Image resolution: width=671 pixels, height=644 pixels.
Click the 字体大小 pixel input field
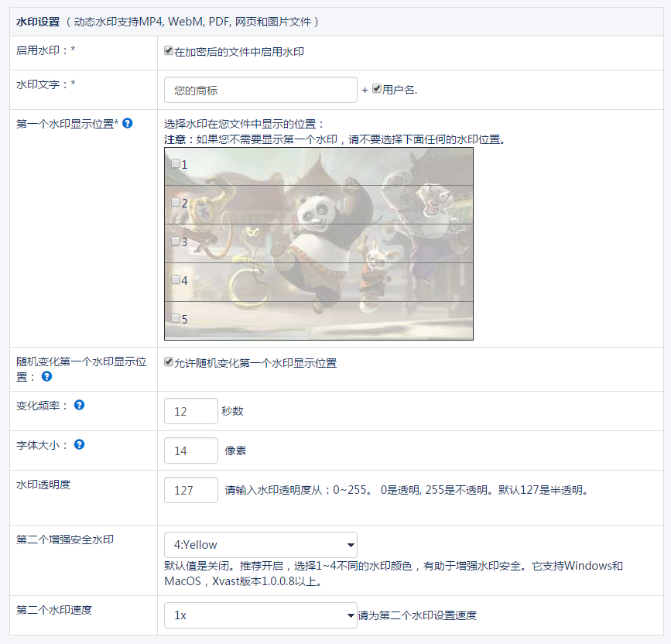191,450
